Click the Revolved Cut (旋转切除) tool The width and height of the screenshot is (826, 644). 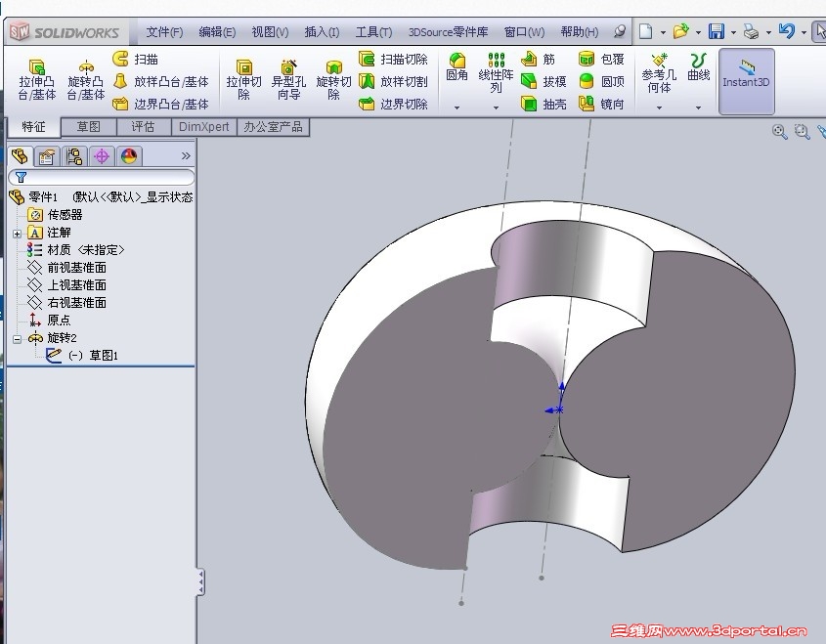pos(333,80)
